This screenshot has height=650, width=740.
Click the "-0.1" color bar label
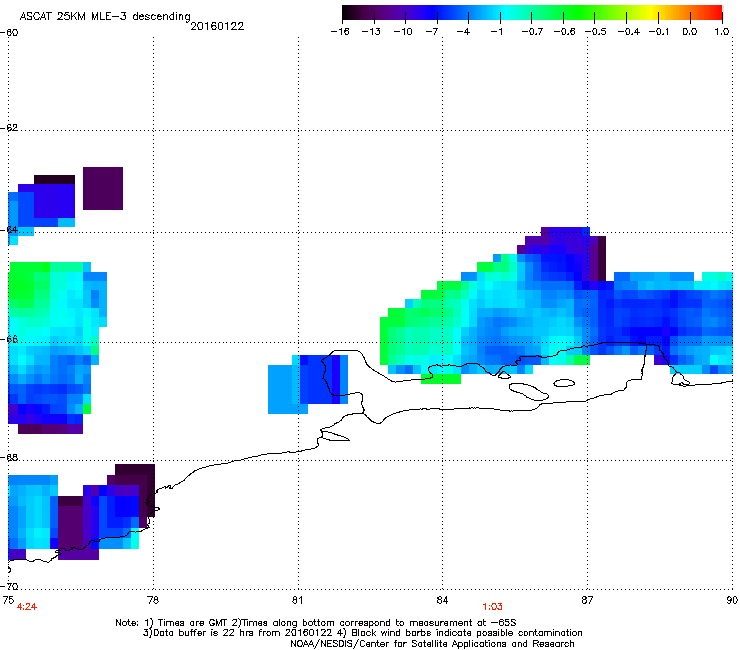[x=659, y=32]
